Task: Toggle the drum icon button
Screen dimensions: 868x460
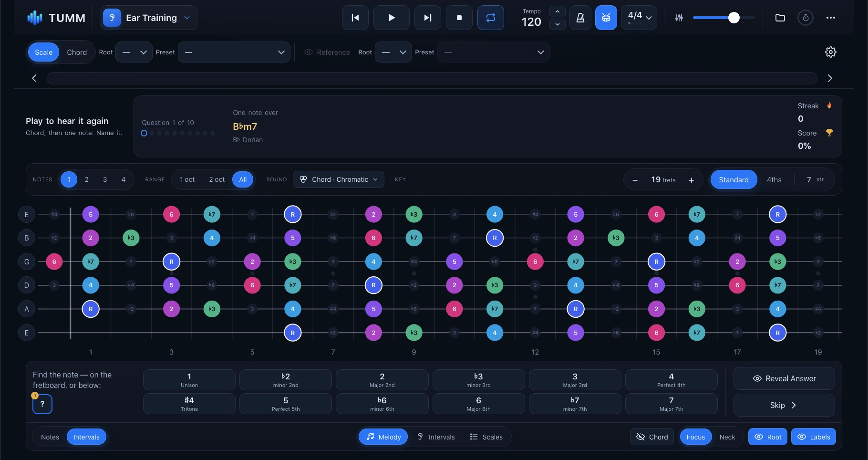Action: click(606, 18)
